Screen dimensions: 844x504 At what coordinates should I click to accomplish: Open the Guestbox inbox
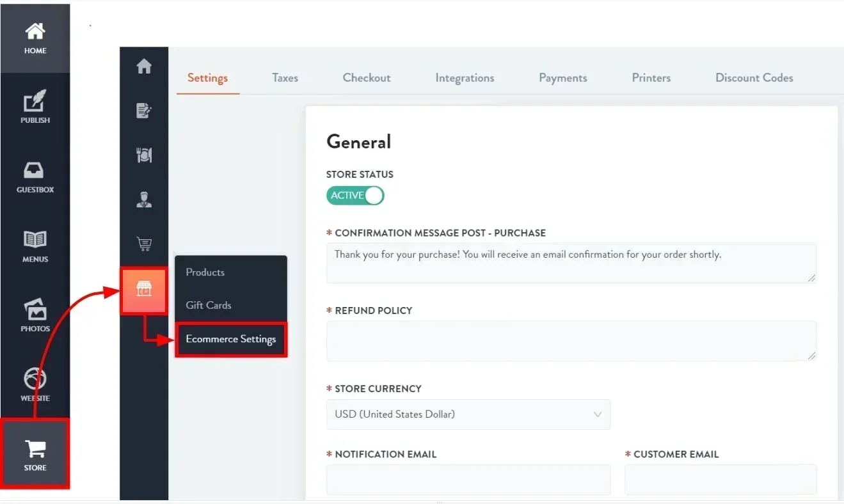click(35, 177)
